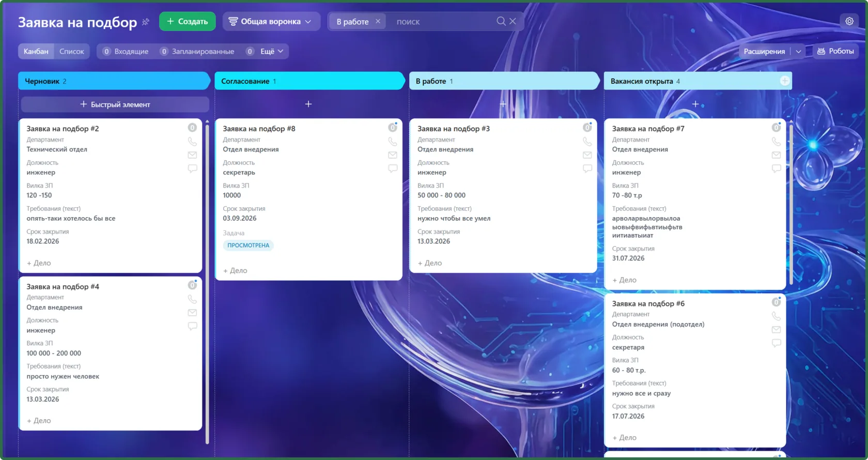Click email icon on Заявка на подбор #8

393,155
